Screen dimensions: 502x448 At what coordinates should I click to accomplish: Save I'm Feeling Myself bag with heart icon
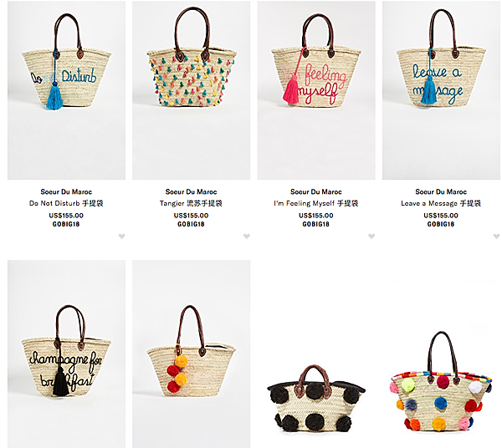[x=371, y=237]
